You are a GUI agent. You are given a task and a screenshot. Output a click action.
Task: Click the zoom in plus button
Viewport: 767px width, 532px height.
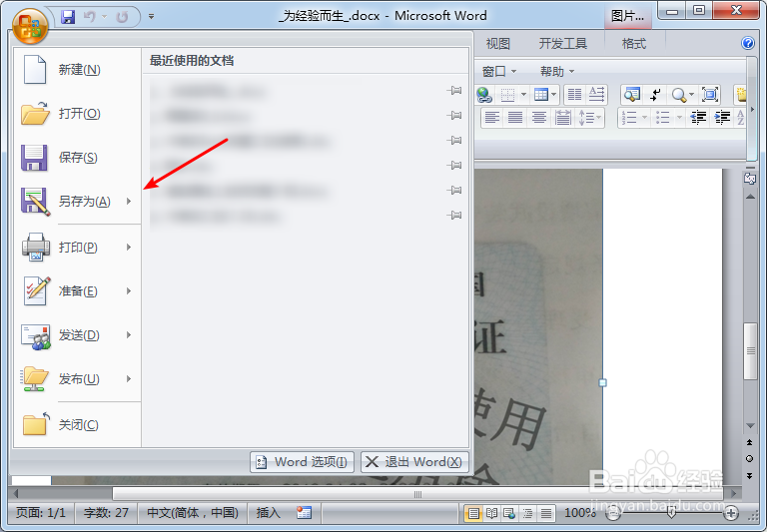tap(731, 513)
